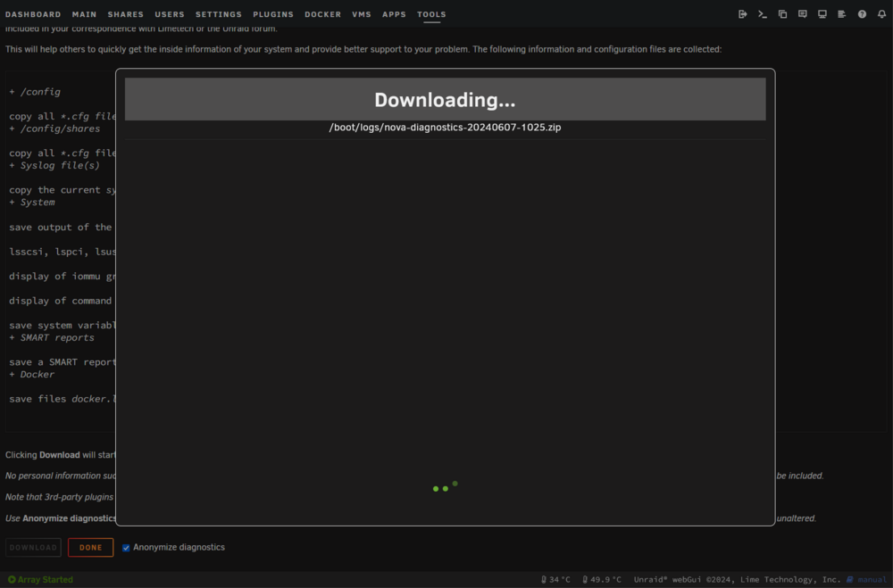Click the file manager copy icon

click(782, 14)
